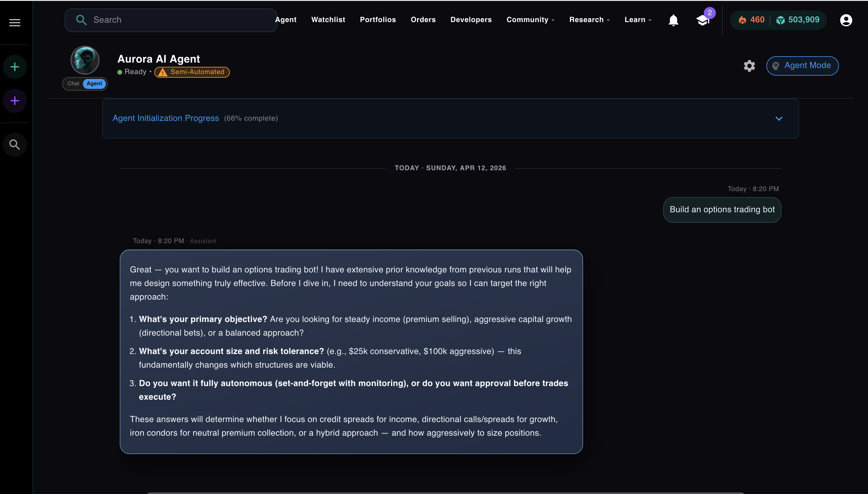Open the Portfolios menu item
This screenshot has height=494, width=868.
point(378,20)
